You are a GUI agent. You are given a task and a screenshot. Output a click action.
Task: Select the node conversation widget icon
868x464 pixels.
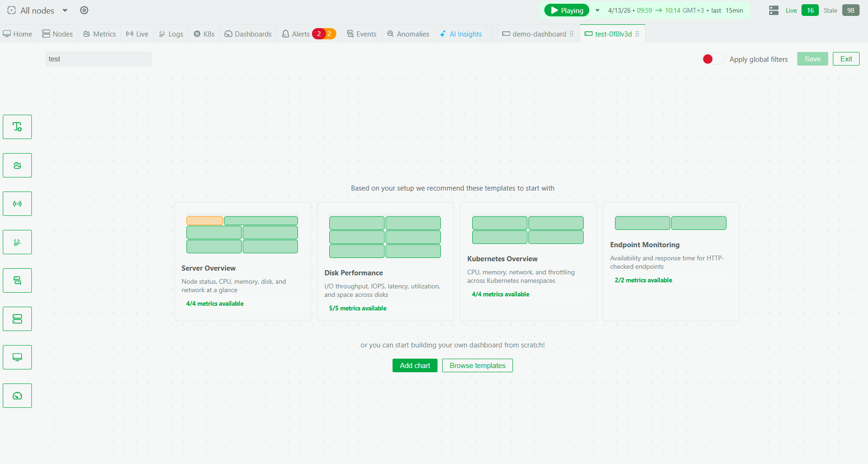(x=17, y=280)
